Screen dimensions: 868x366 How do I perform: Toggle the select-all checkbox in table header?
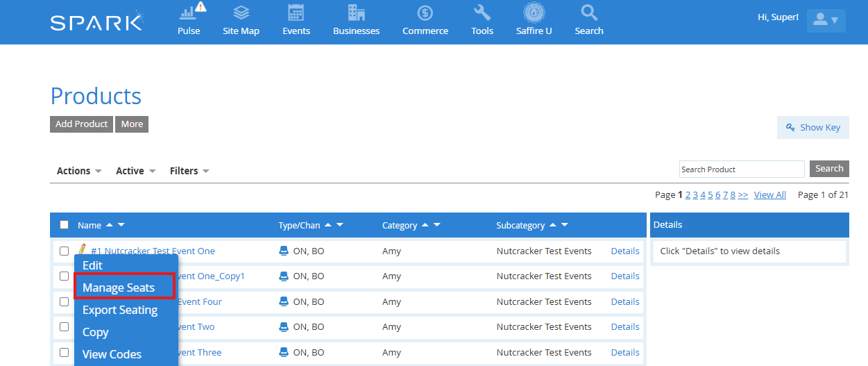pos(65,225)
